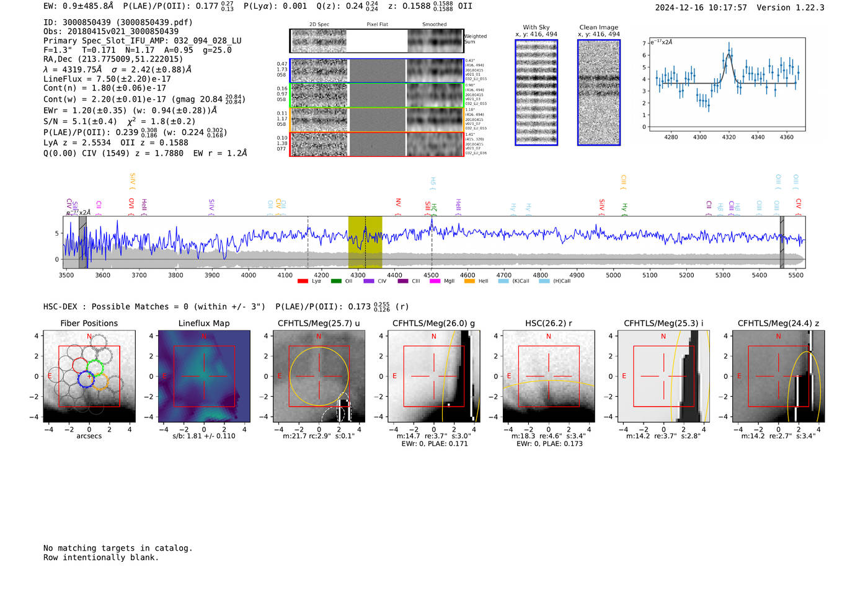The image size is (868, 591).
Task: Click the red-bordered fiber 2D spectrum row
Action: pyautogui.click(x=376, y=144)
